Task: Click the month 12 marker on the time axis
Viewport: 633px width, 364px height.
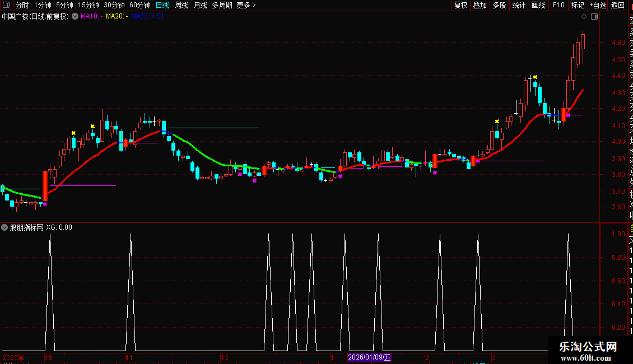Action: (225, 358)
